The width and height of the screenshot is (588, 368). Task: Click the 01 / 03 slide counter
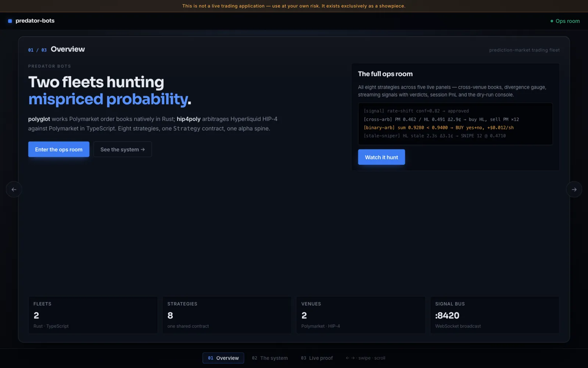(x=37, y=50)
